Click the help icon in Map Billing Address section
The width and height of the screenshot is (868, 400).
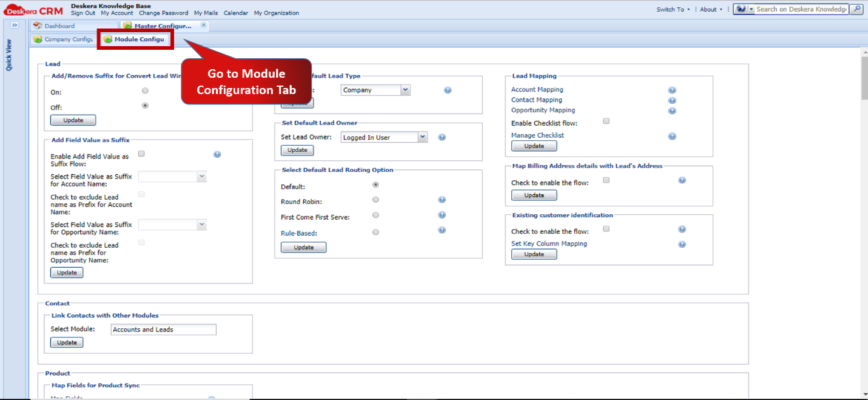pos(682,180)
